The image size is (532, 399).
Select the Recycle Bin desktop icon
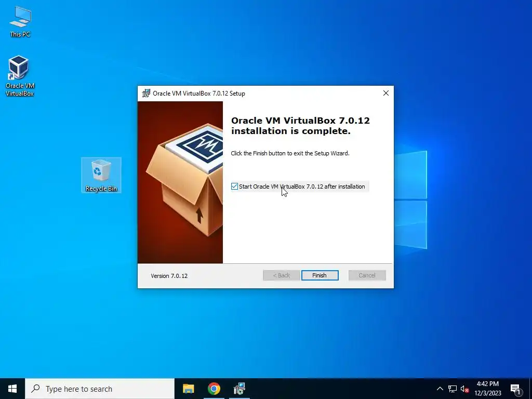(101, 175)
